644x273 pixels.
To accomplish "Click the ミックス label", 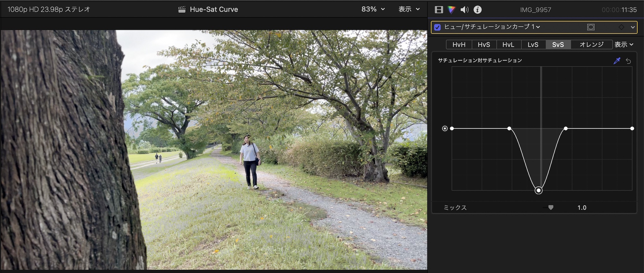I will (x=455, y=208).
